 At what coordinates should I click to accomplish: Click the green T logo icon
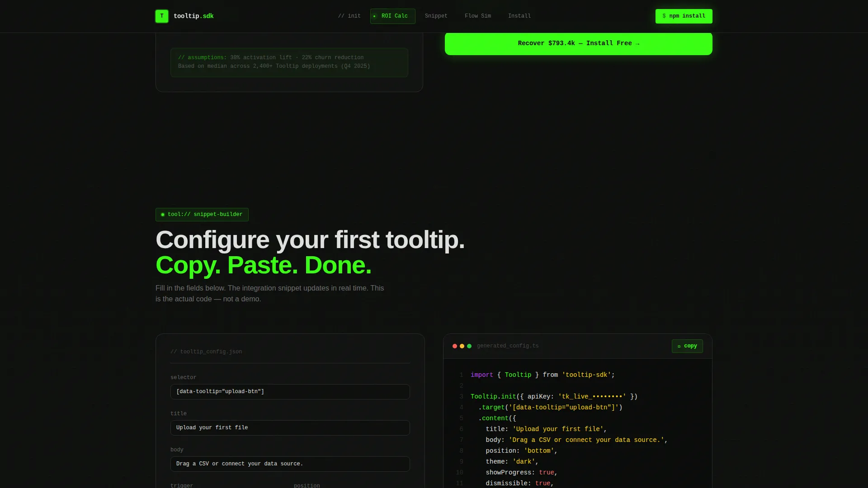[x=162, y=16]
